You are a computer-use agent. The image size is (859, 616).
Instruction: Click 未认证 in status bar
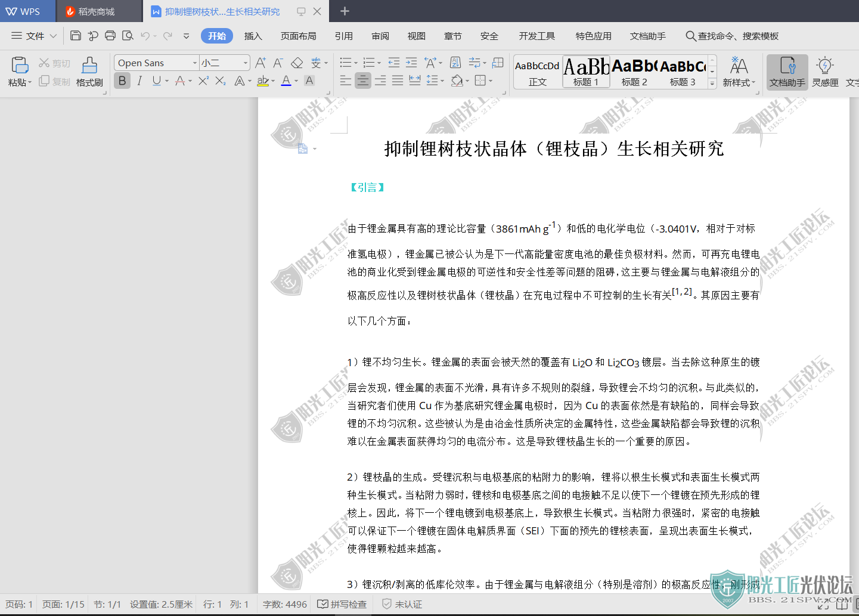coord(402,604)
